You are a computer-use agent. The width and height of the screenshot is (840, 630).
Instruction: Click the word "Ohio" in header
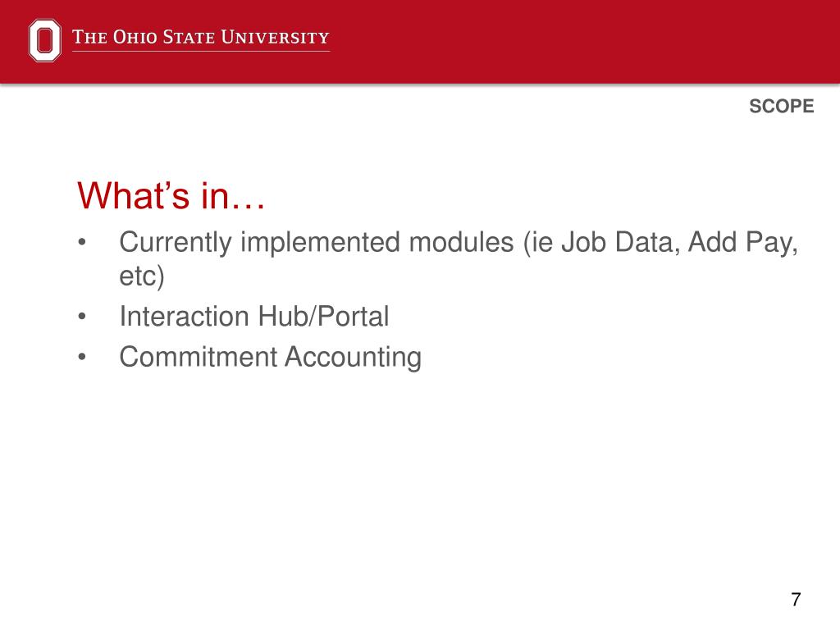click(x=135, y=38)
